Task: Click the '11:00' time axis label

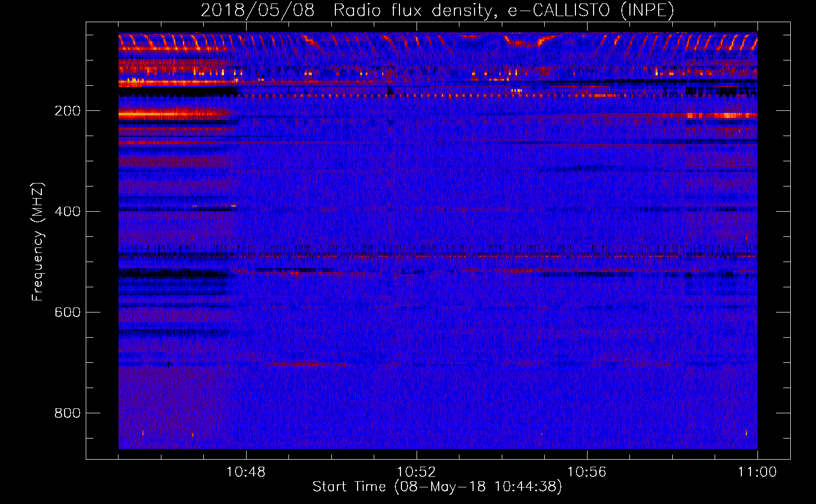Action: click(757, 472)
